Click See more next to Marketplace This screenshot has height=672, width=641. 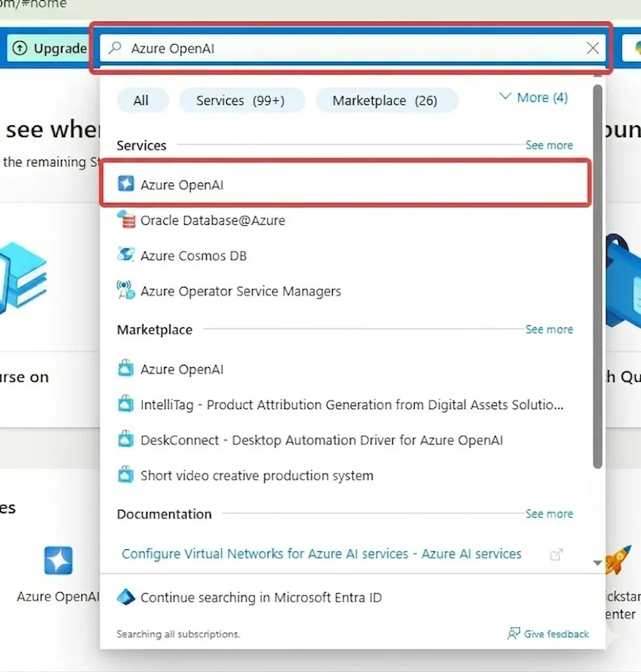pyautogui.click(x=549, y=329)
